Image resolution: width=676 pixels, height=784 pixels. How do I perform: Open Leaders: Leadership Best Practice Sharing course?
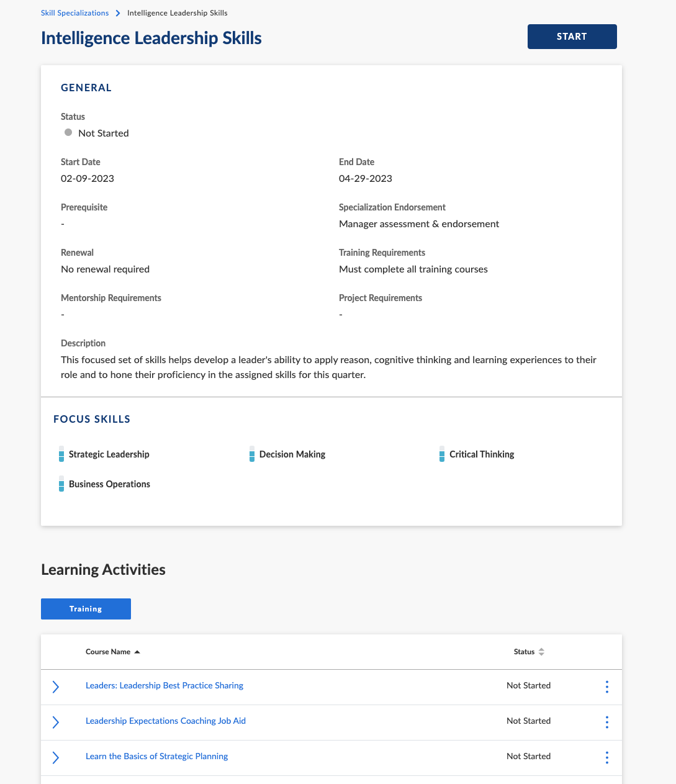[x=164, y=686]
